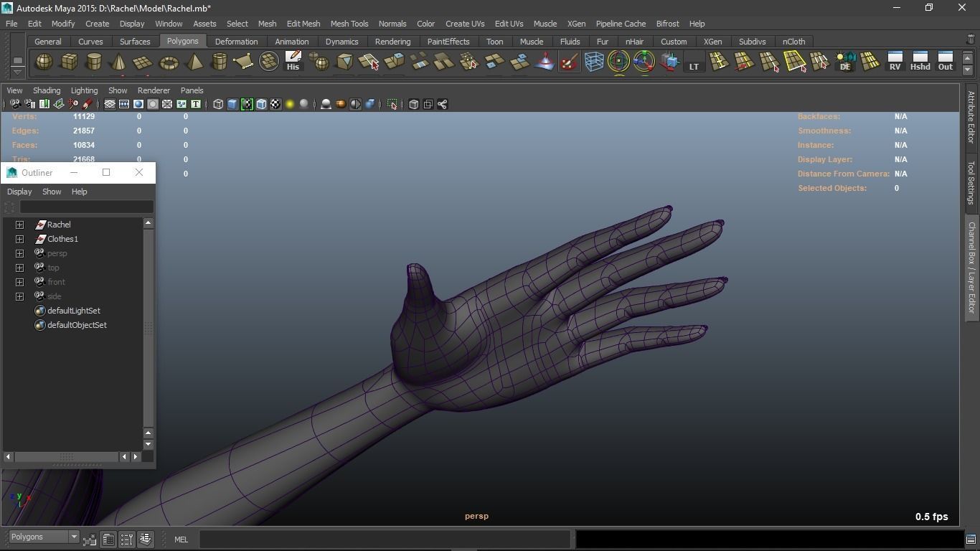Click the film gate icon in viewport toolbar
Image resolution: width=980 pixels, height=551 pixels.
(124, 104)
